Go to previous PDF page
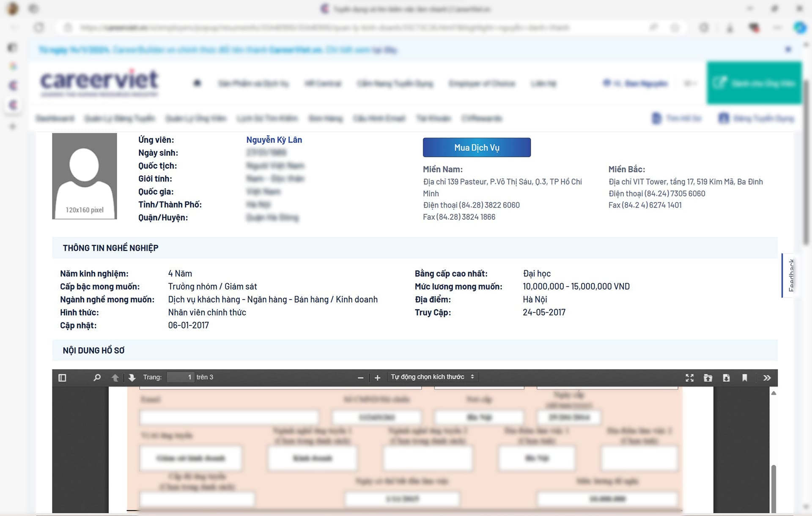The width and height of the screenshot is (812, 516). click(115, 377)
